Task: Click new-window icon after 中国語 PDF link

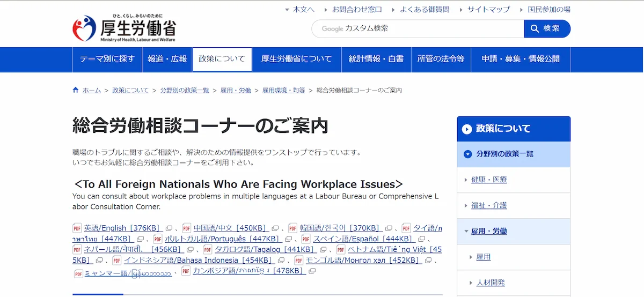Action: click(275, 228)
